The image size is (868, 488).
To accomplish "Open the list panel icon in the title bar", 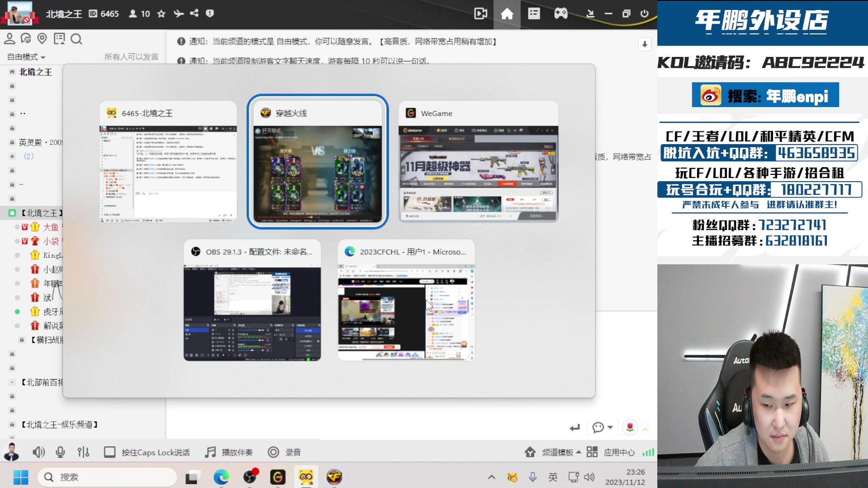I will click(x=534, y=14).
